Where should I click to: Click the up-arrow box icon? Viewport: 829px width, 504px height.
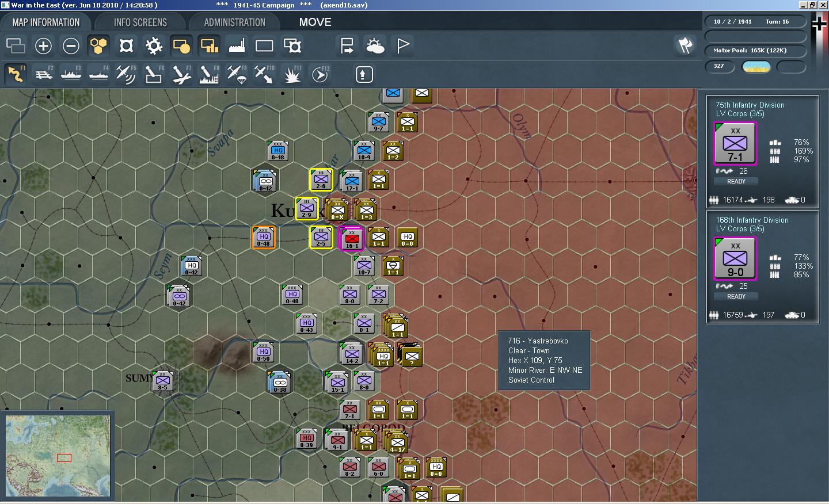(x=364, y=74)
